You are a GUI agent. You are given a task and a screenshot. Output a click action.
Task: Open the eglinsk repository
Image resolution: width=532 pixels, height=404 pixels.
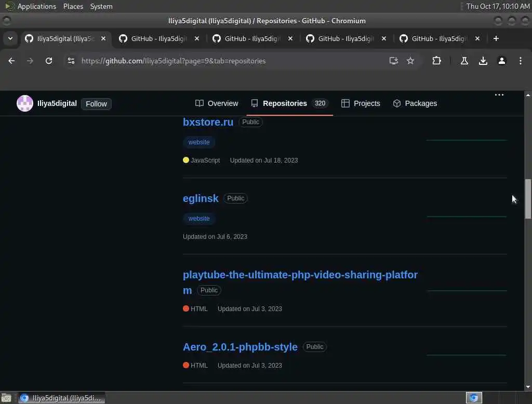click(201, 198)
